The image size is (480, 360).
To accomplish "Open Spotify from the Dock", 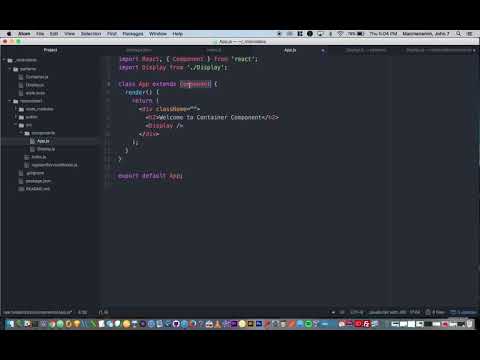I will [x=309, y=324].
